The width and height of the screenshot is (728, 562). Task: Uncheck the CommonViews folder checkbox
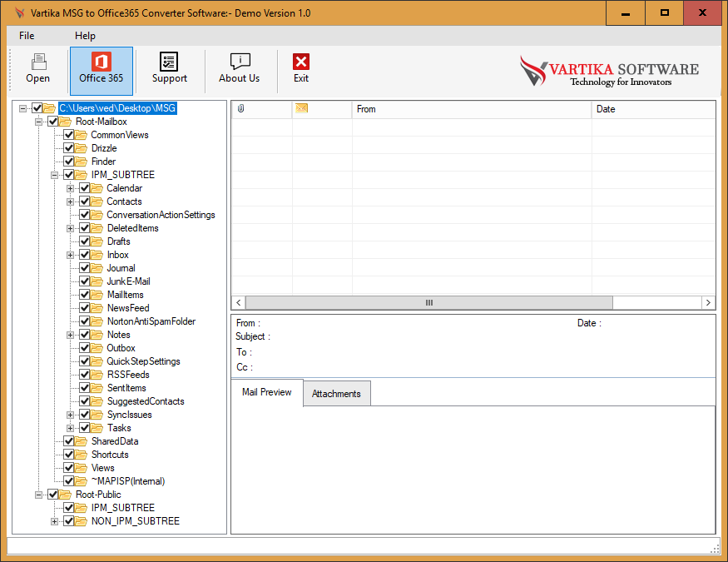[69, 135]
